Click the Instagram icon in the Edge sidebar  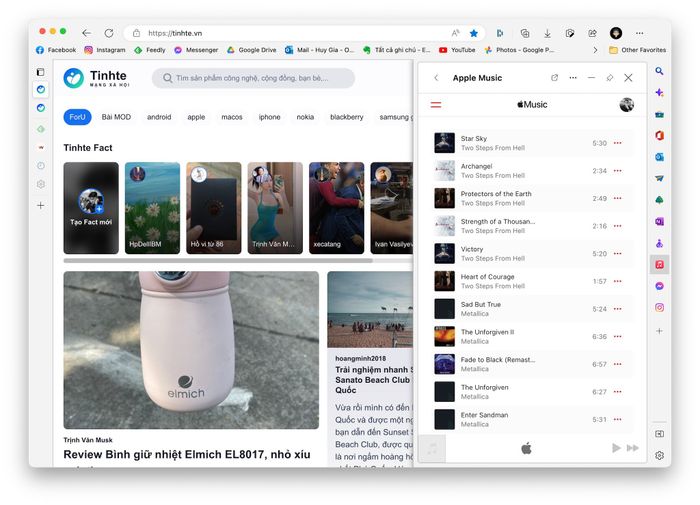[x=660, y=307]
